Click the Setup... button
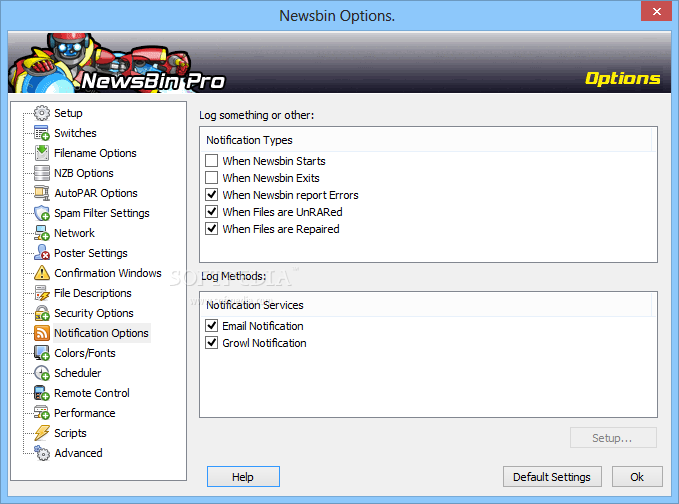The height and width of the screenshot is (504, 679). (x=613, y=438)
